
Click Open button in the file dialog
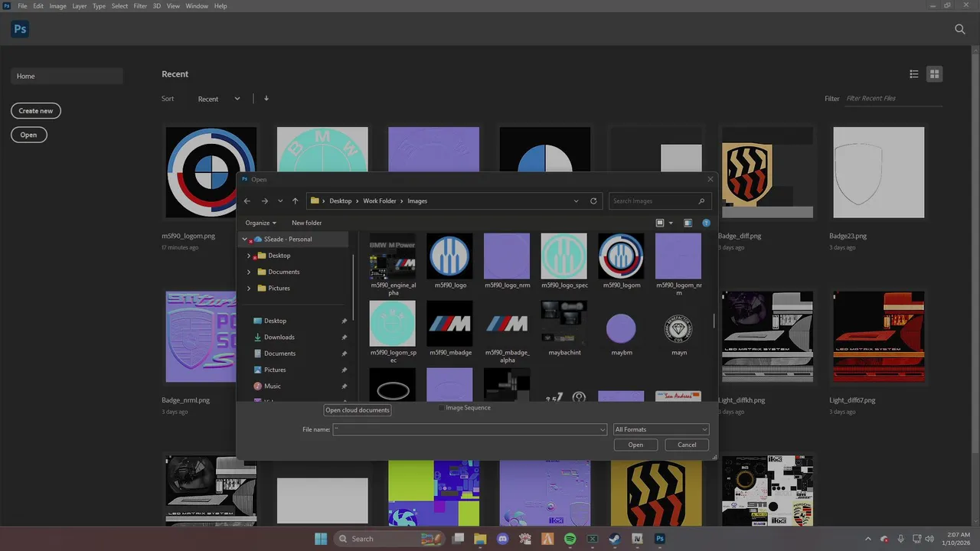(635, 445)
